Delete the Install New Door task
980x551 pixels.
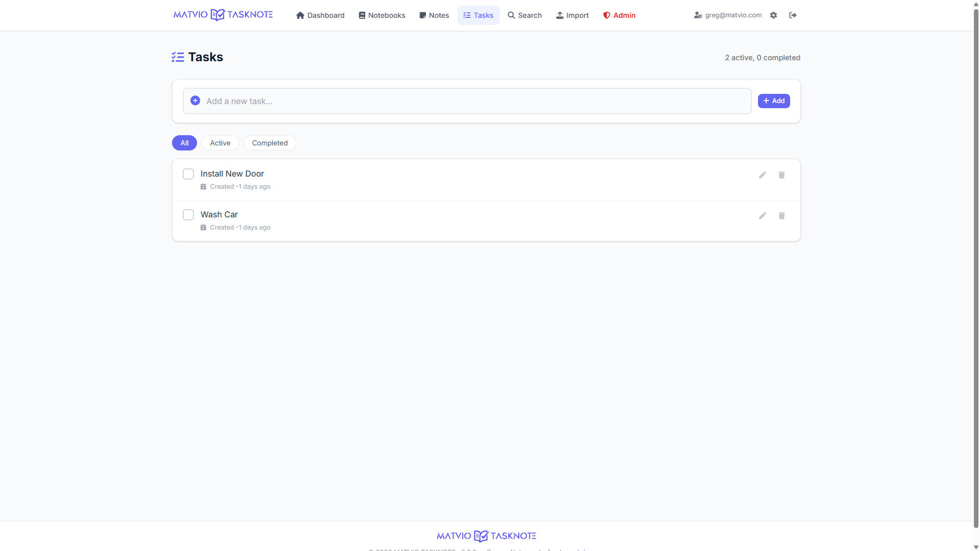(781, 175)
